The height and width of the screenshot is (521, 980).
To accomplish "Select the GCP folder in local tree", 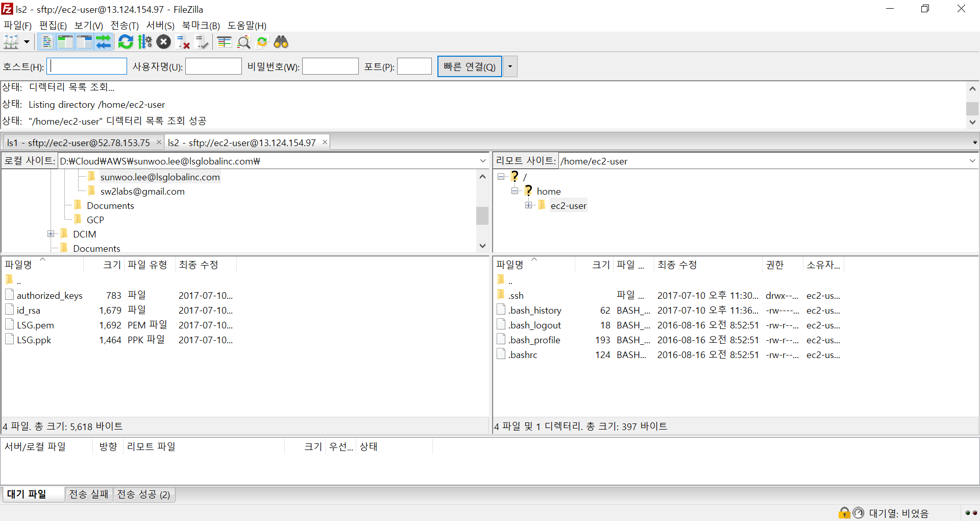I will point(95,220).
